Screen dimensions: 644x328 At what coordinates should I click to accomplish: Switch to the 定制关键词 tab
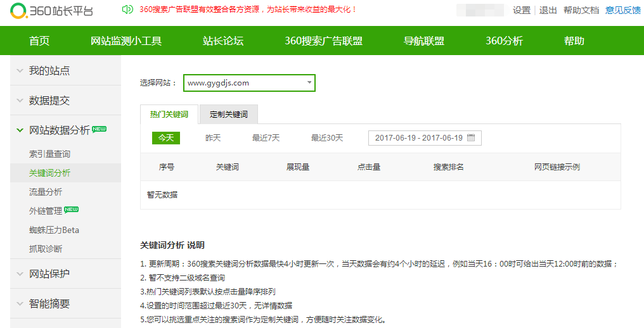[x=228, y=115]
